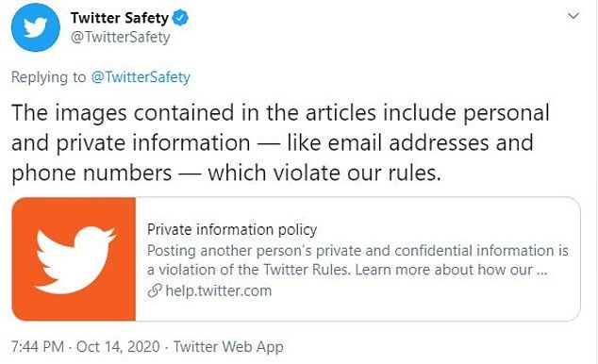Image resolution: width=598 pixels, height=364 pixels.
Task: Expand the tweet options chevron menu
Action: click(x=573, y=16)
